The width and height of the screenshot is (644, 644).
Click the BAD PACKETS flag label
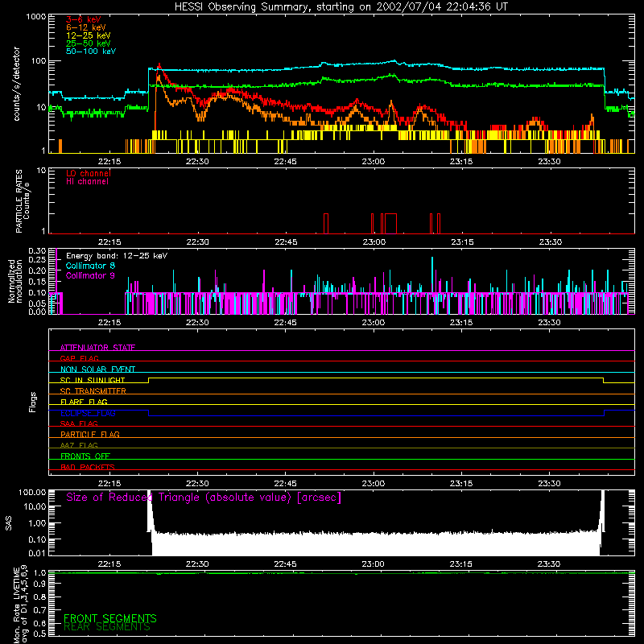pyautogui.click(x=88, y=467)
